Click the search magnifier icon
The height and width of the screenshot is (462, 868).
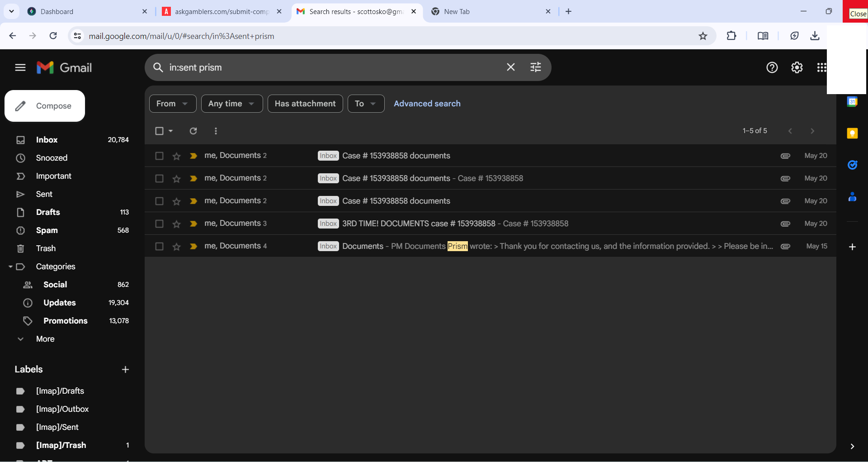tap(158, 67)
